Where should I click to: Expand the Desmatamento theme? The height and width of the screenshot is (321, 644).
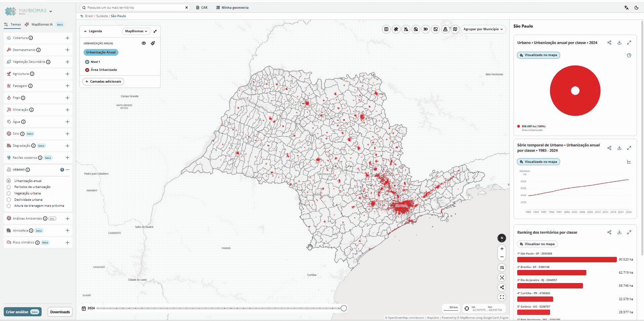(67, 50)
